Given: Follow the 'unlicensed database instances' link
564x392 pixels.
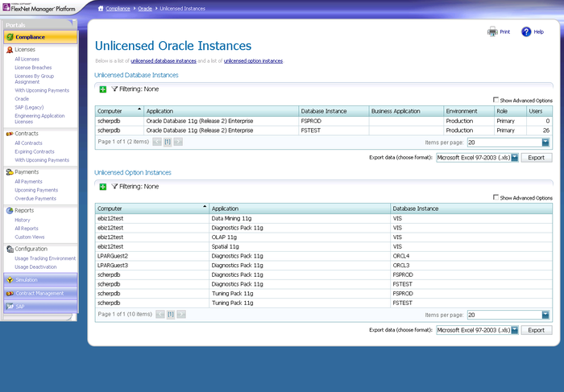Looking at the screenshot, I should [x=164, y=61].
